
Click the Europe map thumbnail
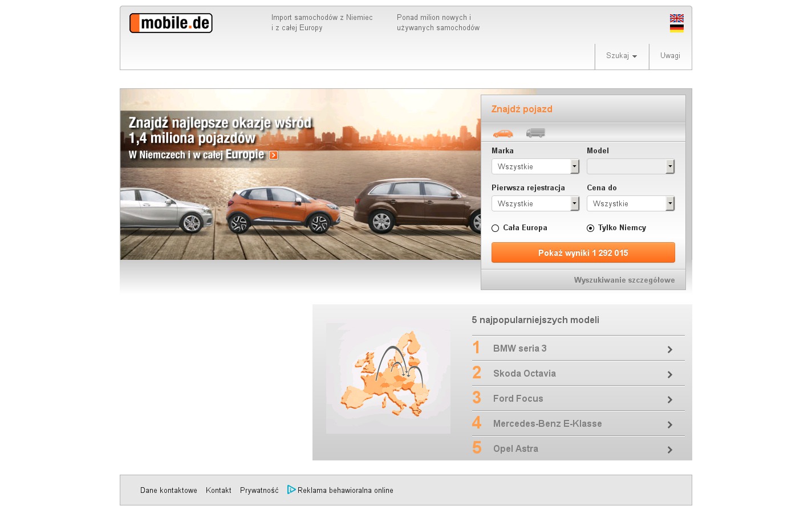(388, 378)
